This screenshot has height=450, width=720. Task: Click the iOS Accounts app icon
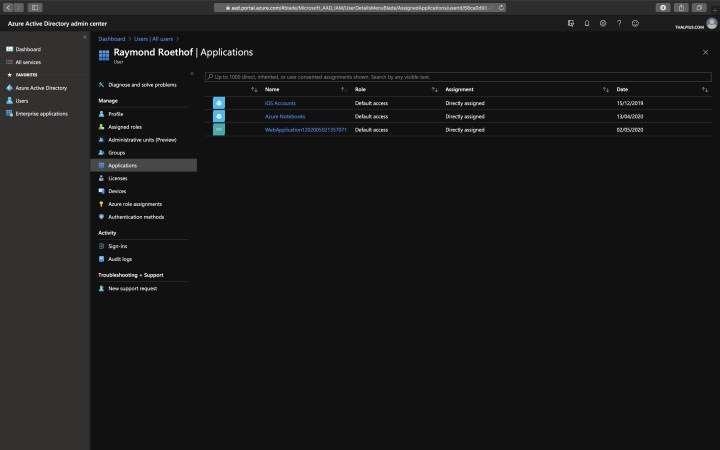tap(219, 103)
